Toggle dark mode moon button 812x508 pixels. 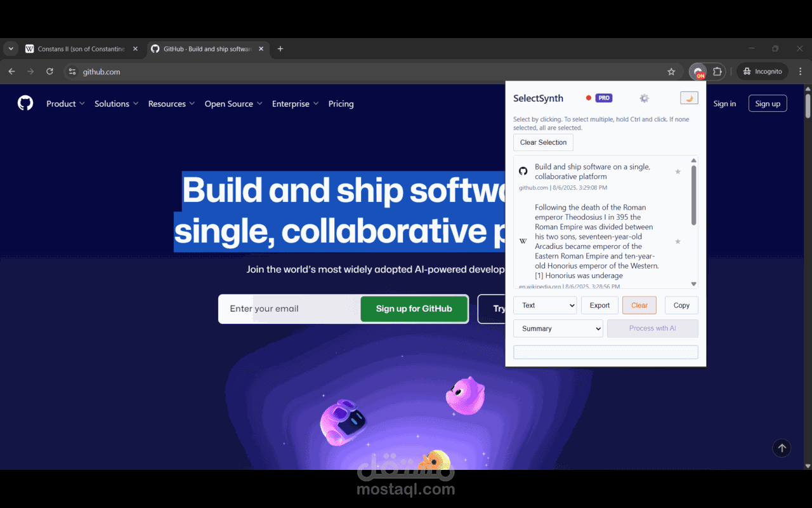point(689,98)
